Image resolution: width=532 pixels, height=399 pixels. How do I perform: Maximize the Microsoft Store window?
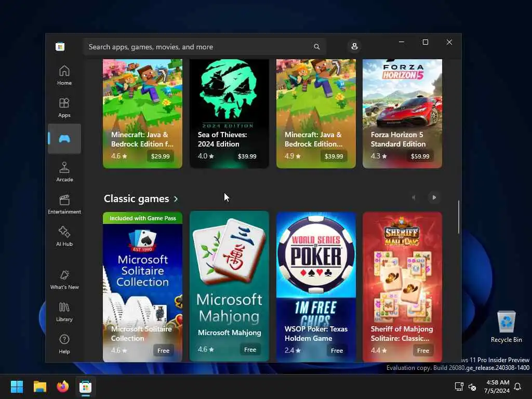(x=425, y=42)
